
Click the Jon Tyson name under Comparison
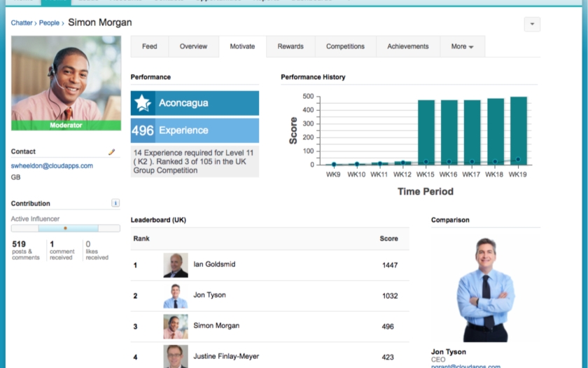[x=449, y=352]
